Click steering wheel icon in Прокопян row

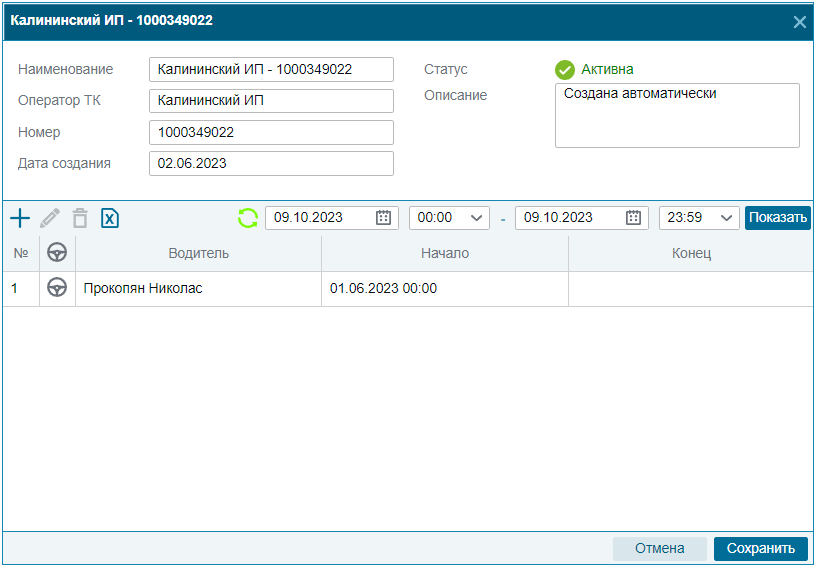[x=57, y=289]
